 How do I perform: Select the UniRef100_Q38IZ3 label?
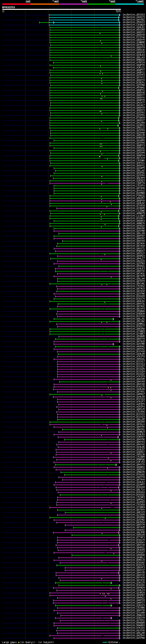[x=134, y=605]
